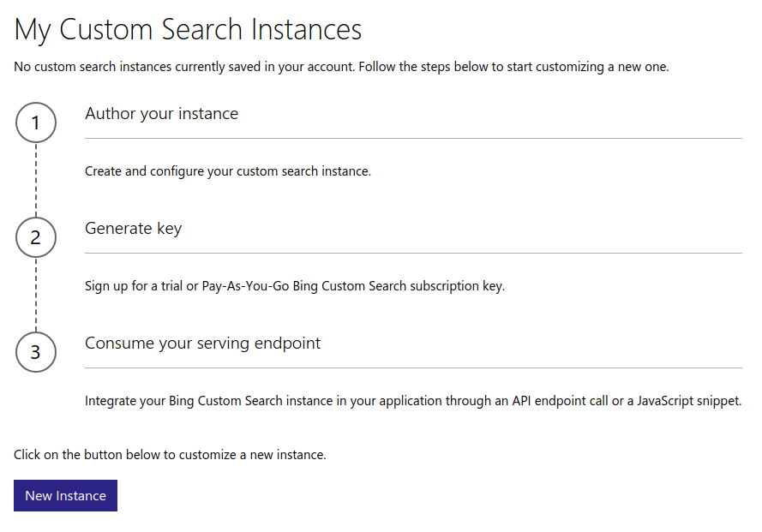Click the step 2 circle icon
This screenshot has width=762, height=532.
coord(35,237)
